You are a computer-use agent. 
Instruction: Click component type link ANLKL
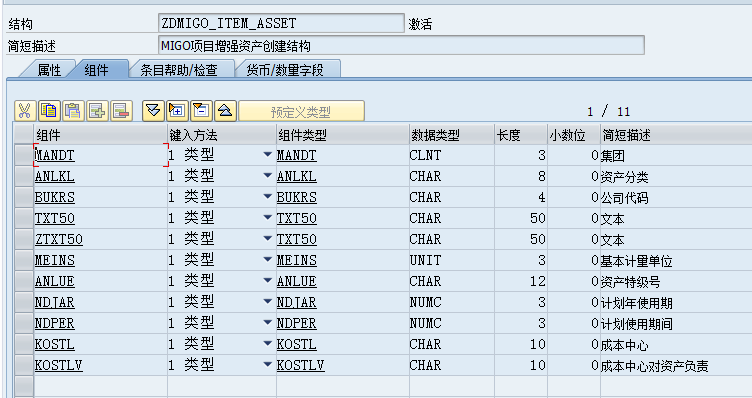(296, 176)
